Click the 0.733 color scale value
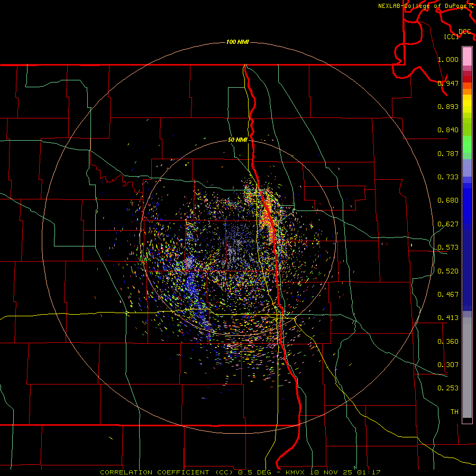The image size is (476, 476). coord(448,177)
